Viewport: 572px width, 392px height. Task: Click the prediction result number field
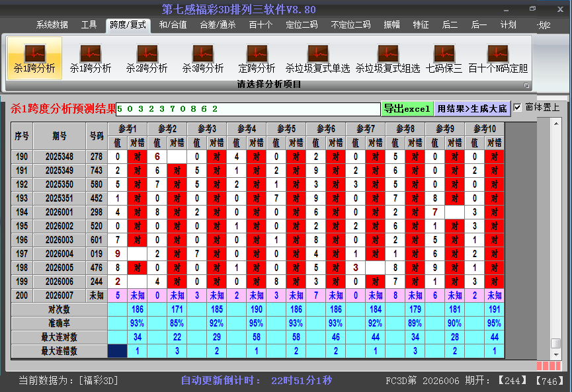pyautogui.click(x=248, y=108)
